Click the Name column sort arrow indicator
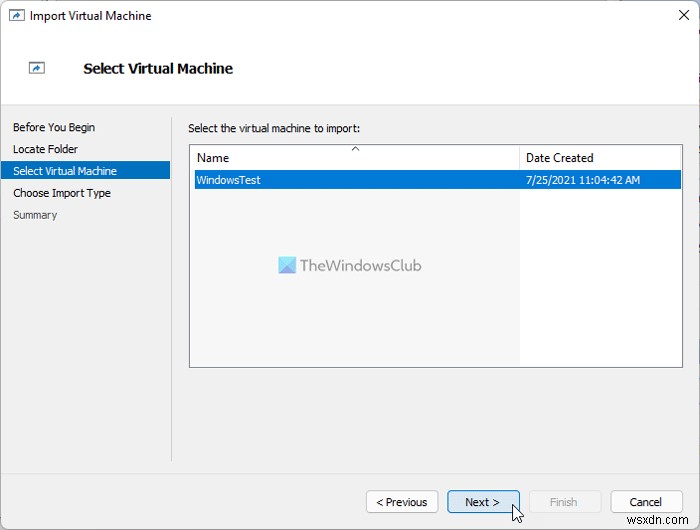This screenshot has height=530, width=700. click(355, 149)
